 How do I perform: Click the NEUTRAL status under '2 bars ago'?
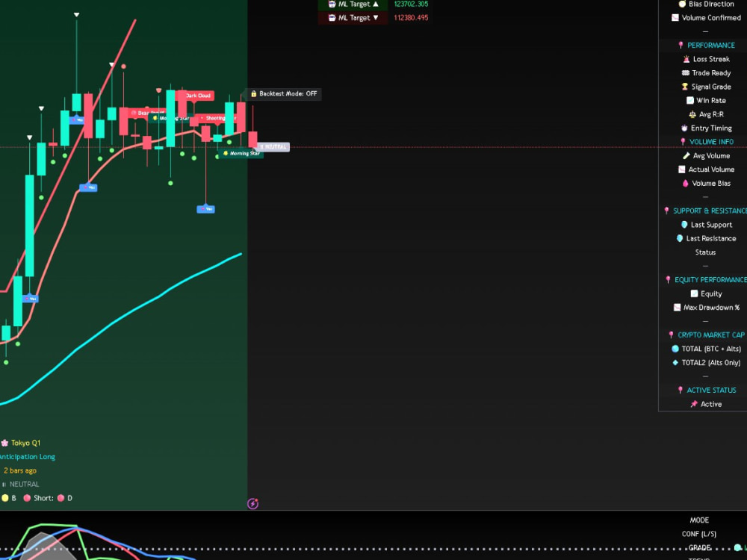pyautogui.click(x=25, y=485)
